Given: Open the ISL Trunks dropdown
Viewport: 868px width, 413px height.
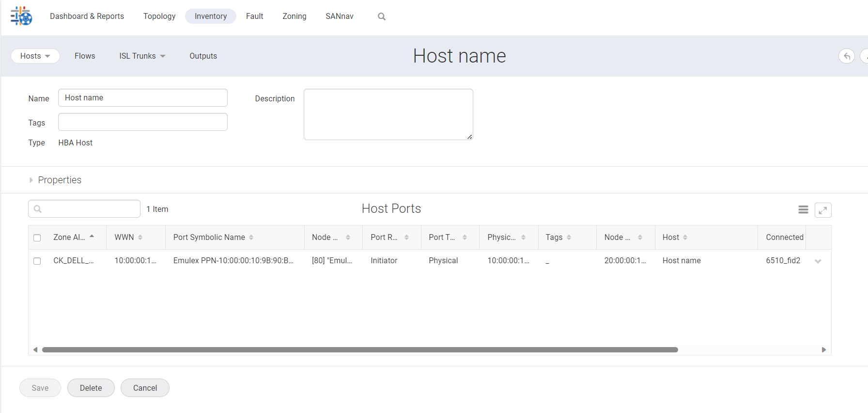Looking at the screenshot, I should click(x=142, y=56).
